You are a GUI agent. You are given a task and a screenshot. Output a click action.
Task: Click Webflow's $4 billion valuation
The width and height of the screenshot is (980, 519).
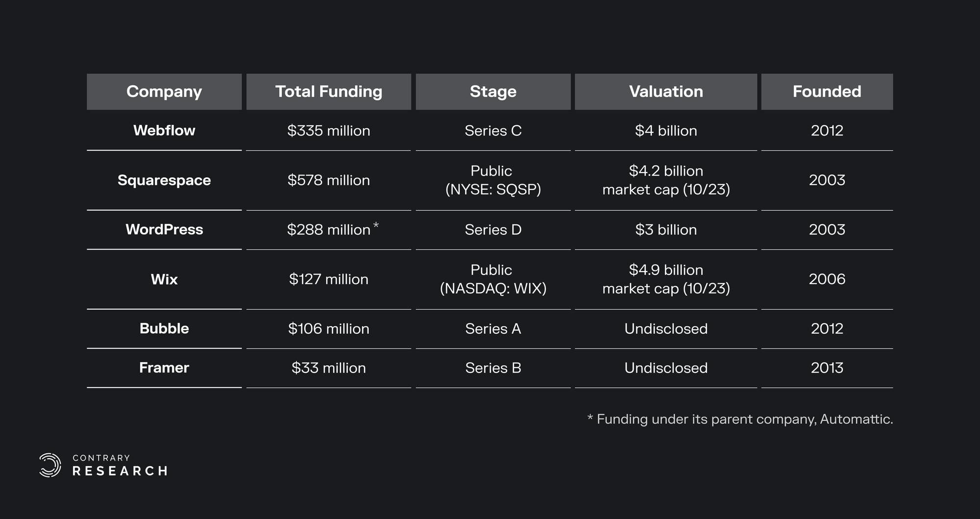[x=665, y=131]
